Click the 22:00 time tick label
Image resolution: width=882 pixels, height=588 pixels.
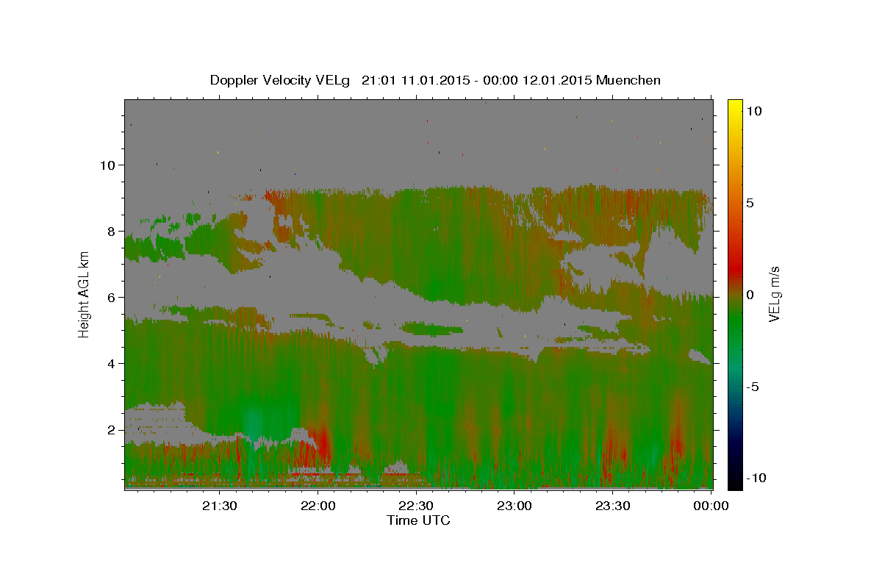point(318,506)
